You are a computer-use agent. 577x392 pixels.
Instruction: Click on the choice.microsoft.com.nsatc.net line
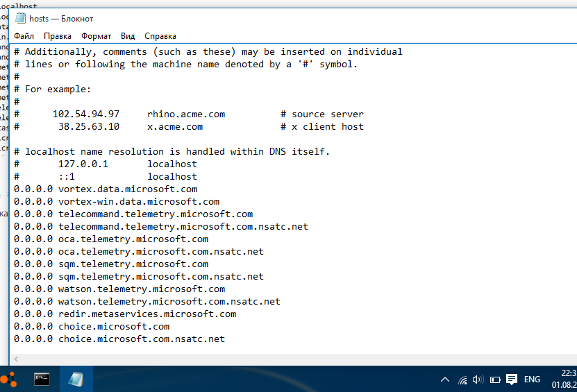[x=142, y=339]
